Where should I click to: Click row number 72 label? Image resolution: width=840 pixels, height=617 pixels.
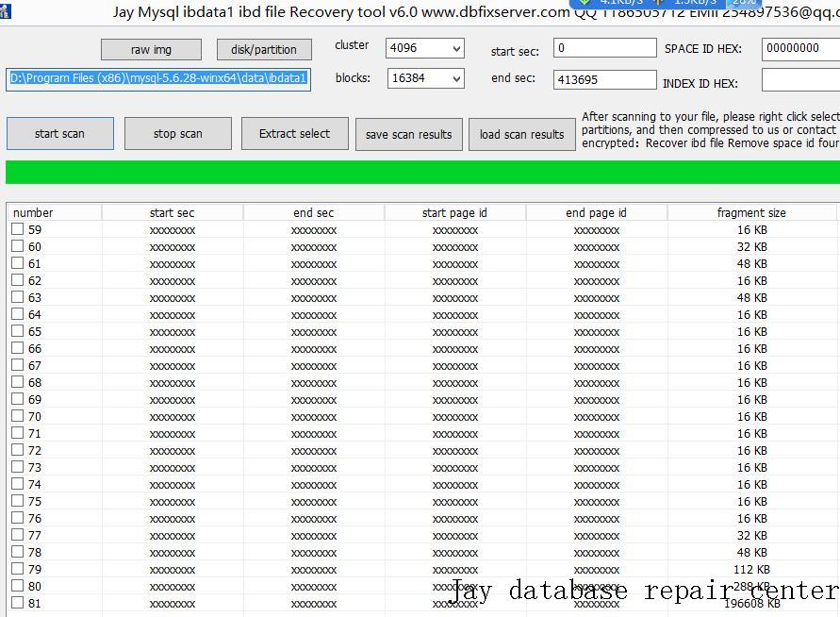35,450
